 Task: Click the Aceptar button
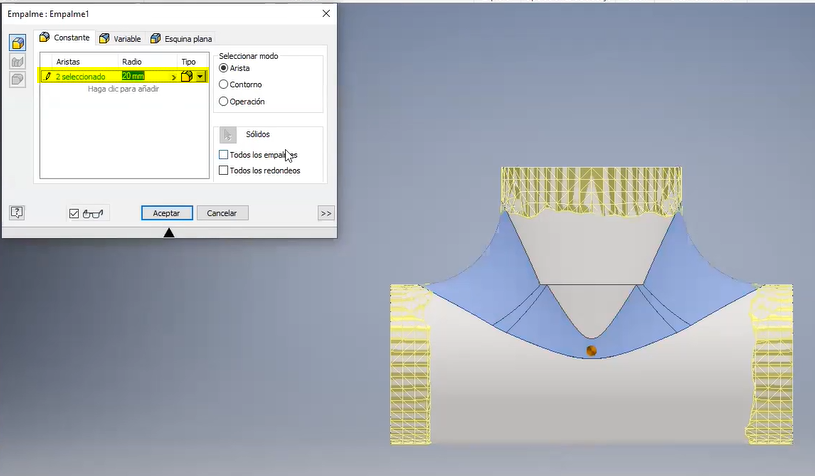click(166, 213)
